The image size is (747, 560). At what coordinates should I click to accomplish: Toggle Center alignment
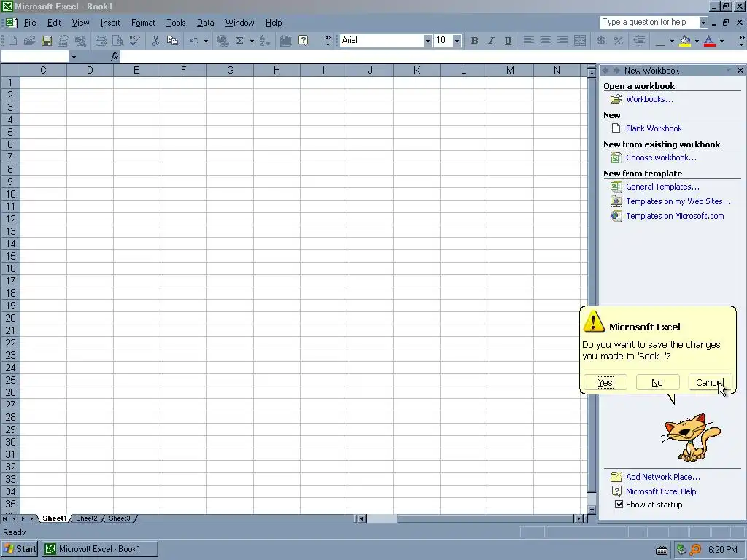546,41
